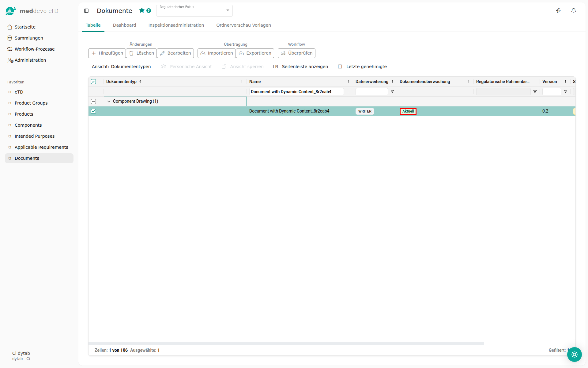This screenshot has width=588, height=368.
Task: Uncheck the header select-all checkbox
Action: (x=93, y=82)
